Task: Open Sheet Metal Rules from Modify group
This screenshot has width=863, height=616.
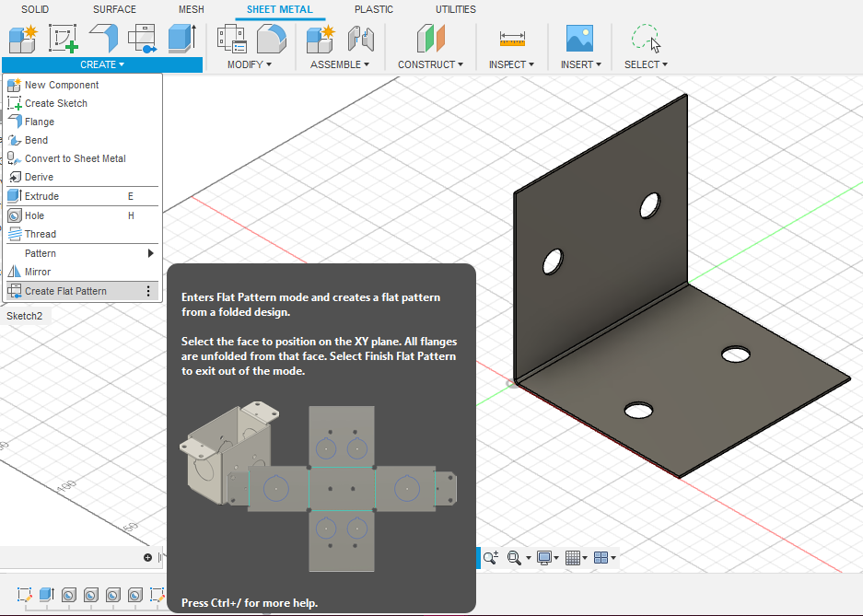Action: (x=231, y=39)
